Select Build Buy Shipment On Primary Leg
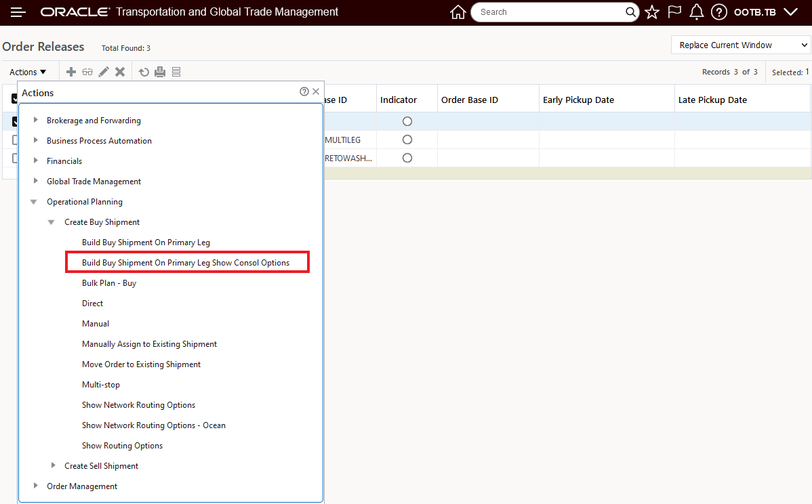This screenshot has width=812, height=504. point(146,242)
